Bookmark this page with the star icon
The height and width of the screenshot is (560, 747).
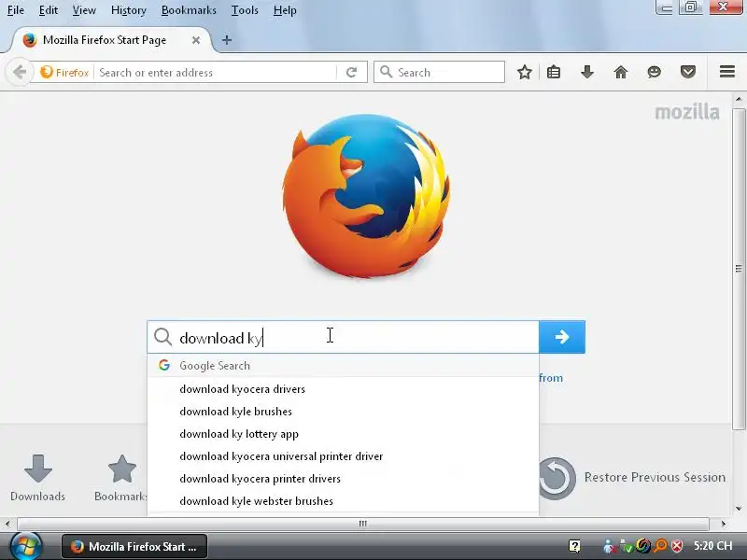click(525, 73)
